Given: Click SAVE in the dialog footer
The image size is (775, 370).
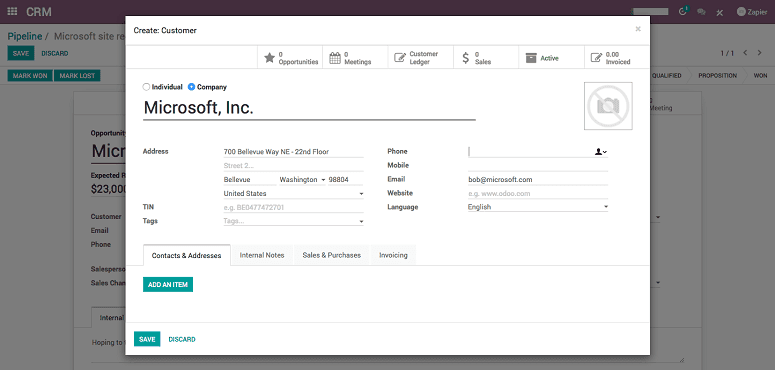Looking at the screenshot, I should coord(147,339).
